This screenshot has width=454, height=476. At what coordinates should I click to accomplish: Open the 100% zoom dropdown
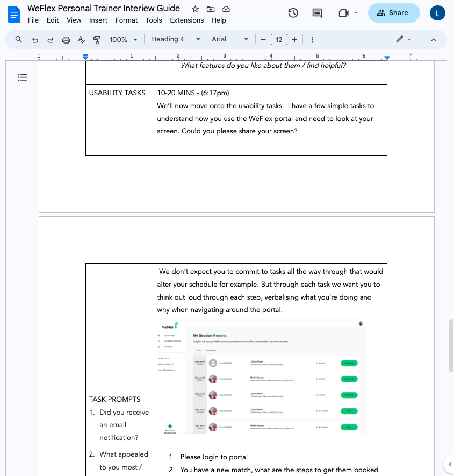point(124,40)
